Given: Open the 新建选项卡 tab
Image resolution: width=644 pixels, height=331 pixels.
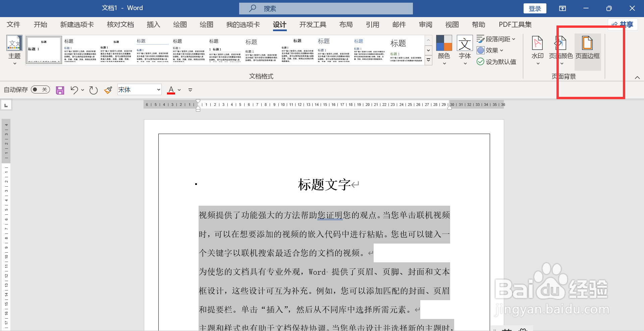Looking at the screenshot, I should (77, 24).
